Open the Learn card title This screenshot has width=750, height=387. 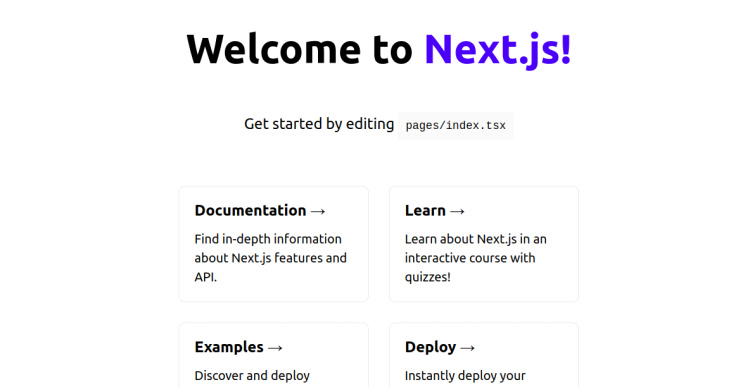pyautogui.click(x=435, y=210)
